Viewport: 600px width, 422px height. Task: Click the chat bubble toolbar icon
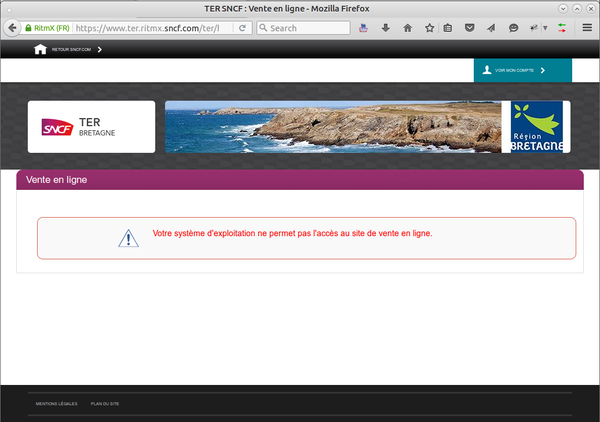pos(513,28)
